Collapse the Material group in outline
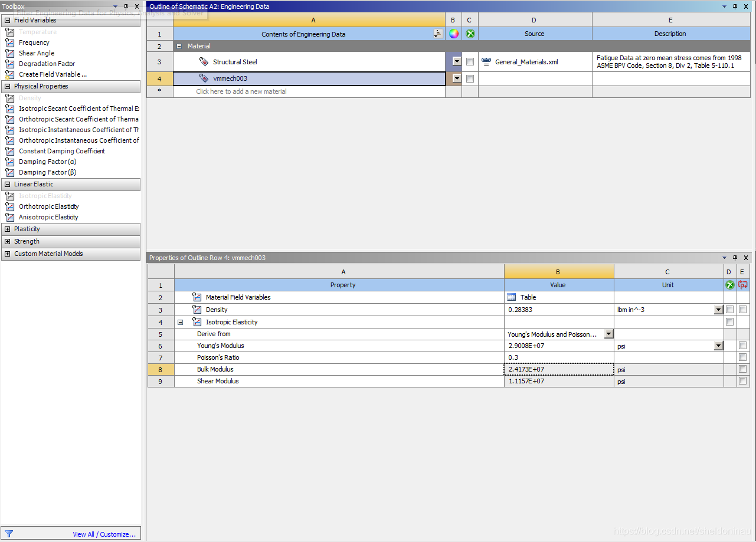The width and height of the screenshot is (756, 542). [x=179, y=46]
